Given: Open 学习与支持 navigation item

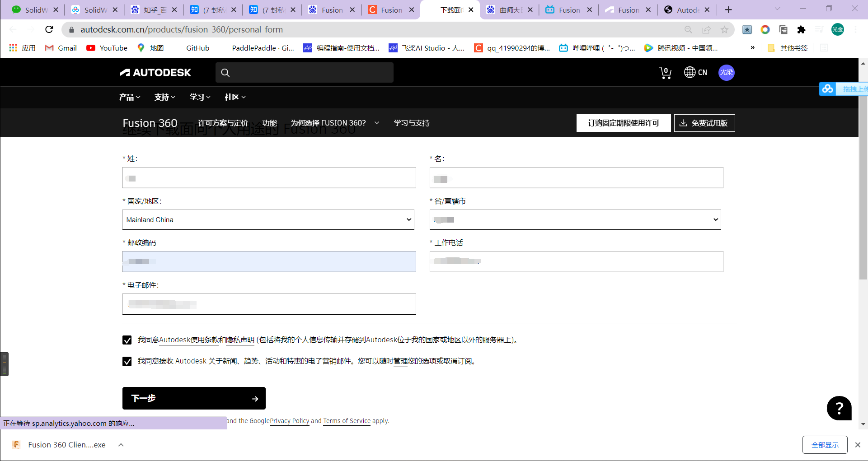Looking at the screenshot, I should pos(412,123).
